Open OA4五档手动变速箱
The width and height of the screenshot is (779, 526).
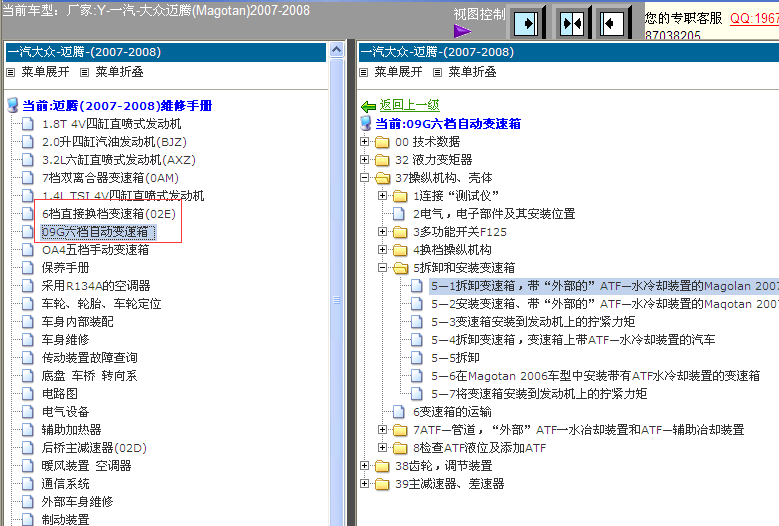pyautogui.click(x=95, y=250)
